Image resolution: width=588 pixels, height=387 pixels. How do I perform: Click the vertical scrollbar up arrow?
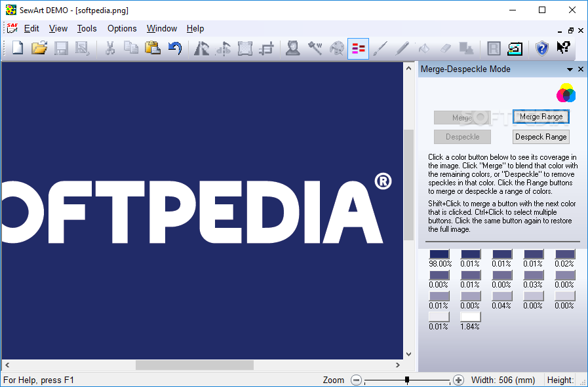pyautogui.click(x=409, y=68)
